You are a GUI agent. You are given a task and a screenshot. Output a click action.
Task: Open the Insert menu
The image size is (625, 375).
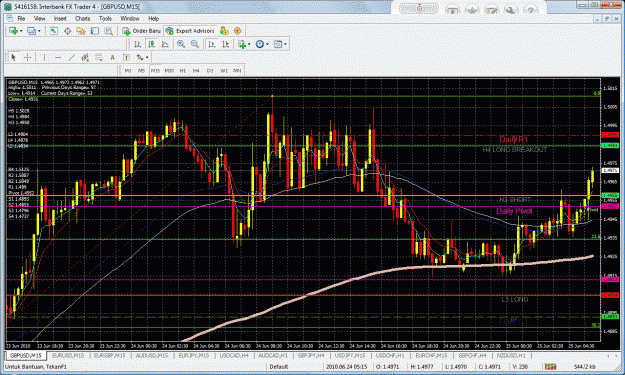[60, 18]
